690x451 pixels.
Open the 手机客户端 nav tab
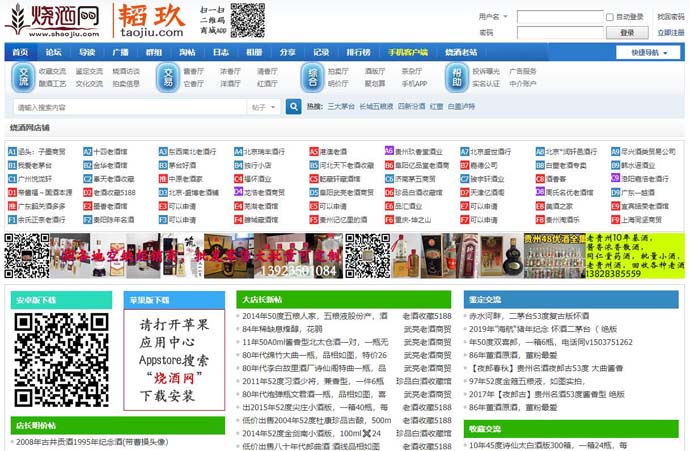point(407,52)
